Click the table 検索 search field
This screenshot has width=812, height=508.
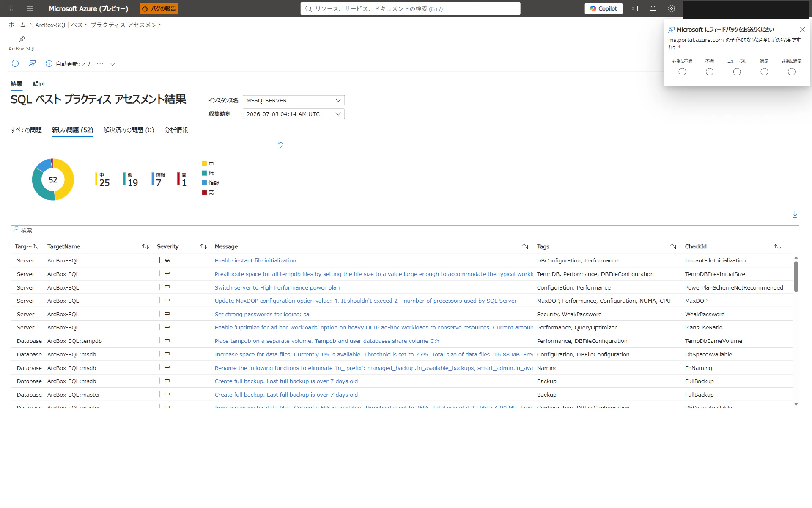405,230
